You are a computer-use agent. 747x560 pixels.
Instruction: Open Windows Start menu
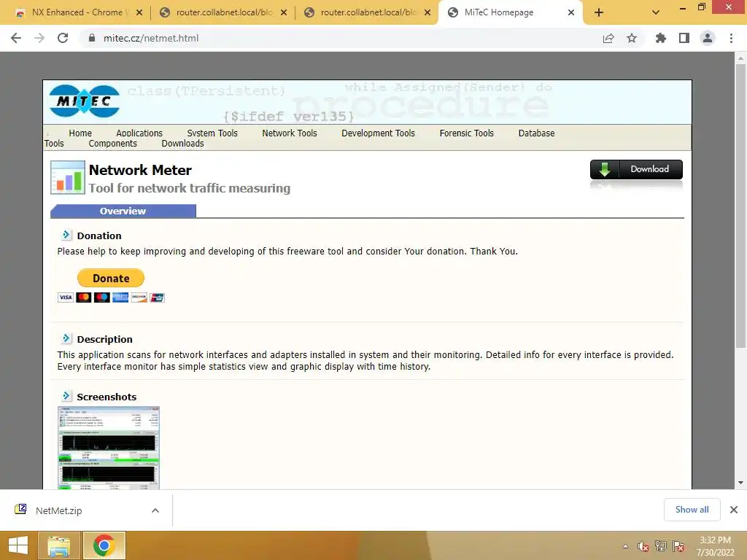[18, 545]
